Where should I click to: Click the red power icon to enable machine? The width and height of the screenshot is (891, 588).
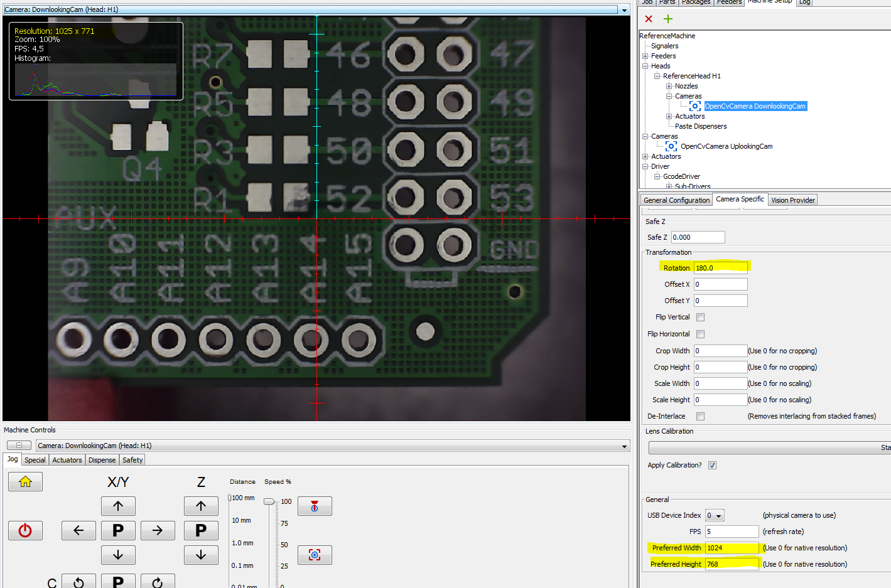[24, 530]
